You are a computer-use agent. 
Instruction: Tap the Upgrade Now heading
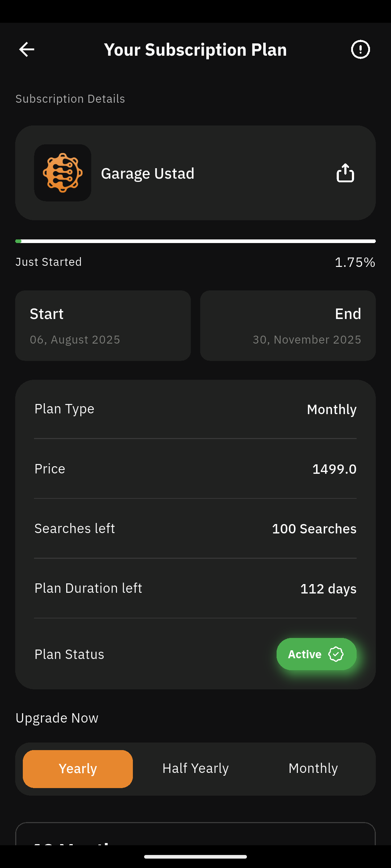click(57, 718)
